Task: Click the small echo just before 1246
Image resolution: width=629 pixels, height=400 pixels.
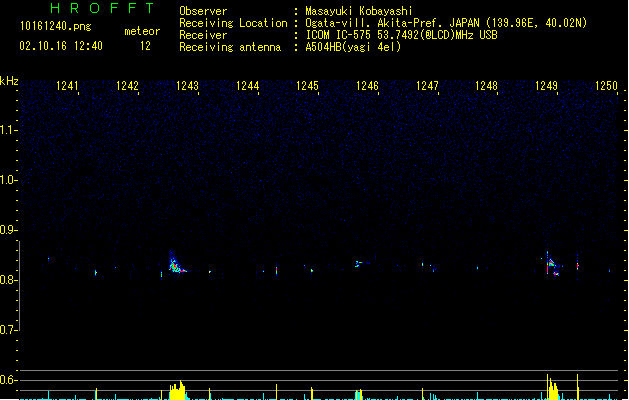Action: [359, 264]
